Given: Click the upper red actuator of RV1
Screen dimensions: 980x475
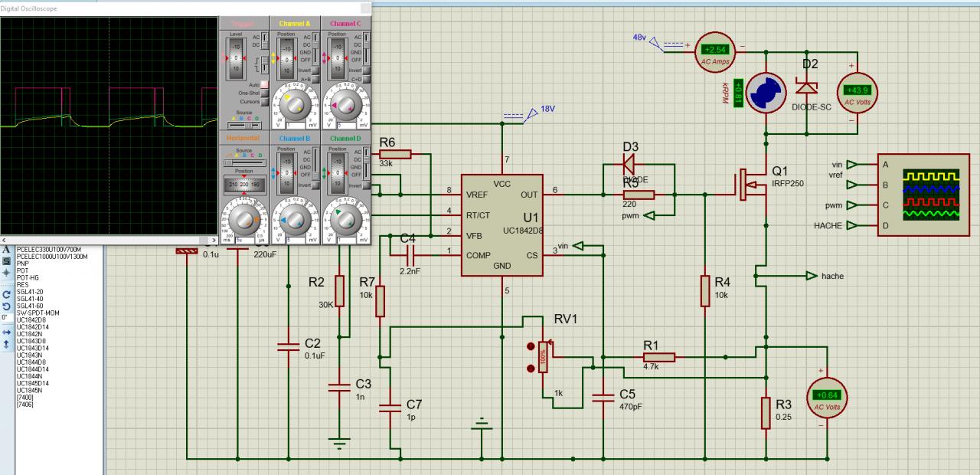Looking at the screenshot, I should click(x=531, y=347).
